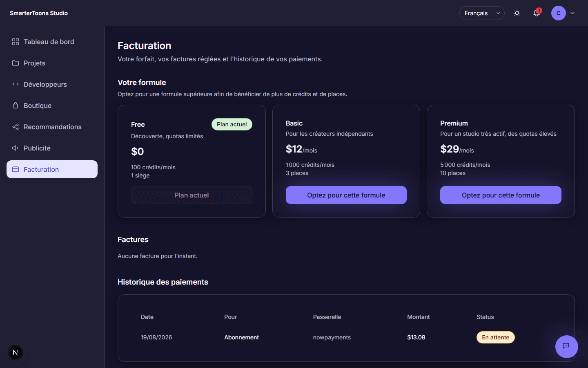Click the $29/mois price

(457, 149)
